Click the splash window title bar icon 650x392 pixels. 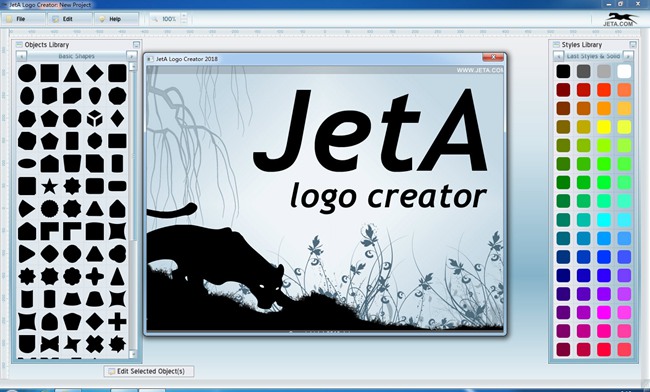click(x=150, y=59)
